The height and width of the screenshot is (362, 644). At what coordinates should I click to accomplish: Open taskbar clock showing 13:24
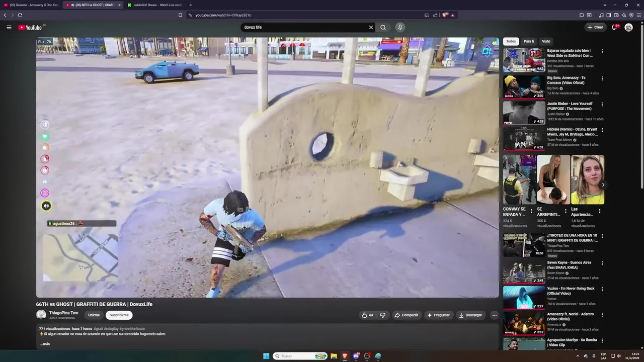(632, 356)
